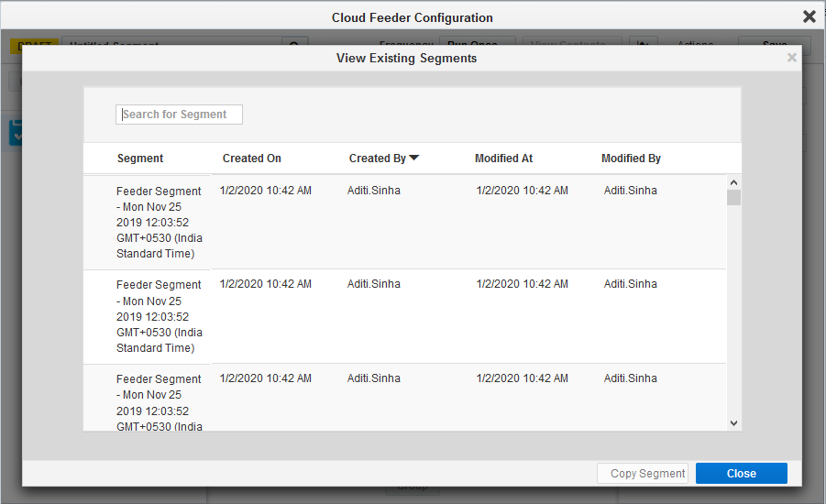Close the View Existing Segments dialog
The image size is (826, 504).
(x=792, y=58)
